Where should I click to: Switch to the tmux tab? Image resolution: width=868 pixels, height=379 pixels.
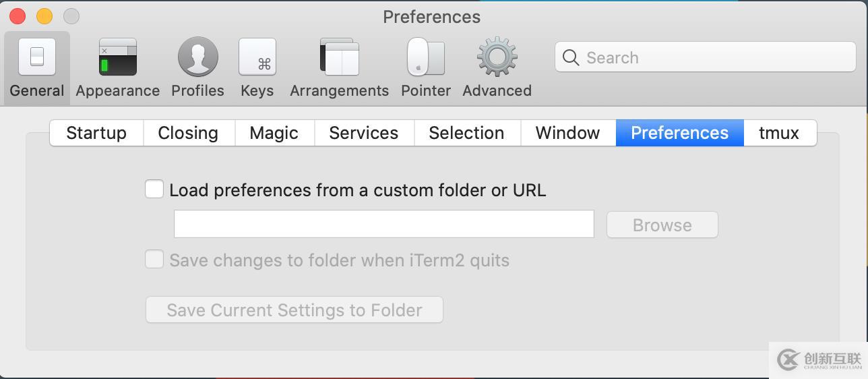779,133
